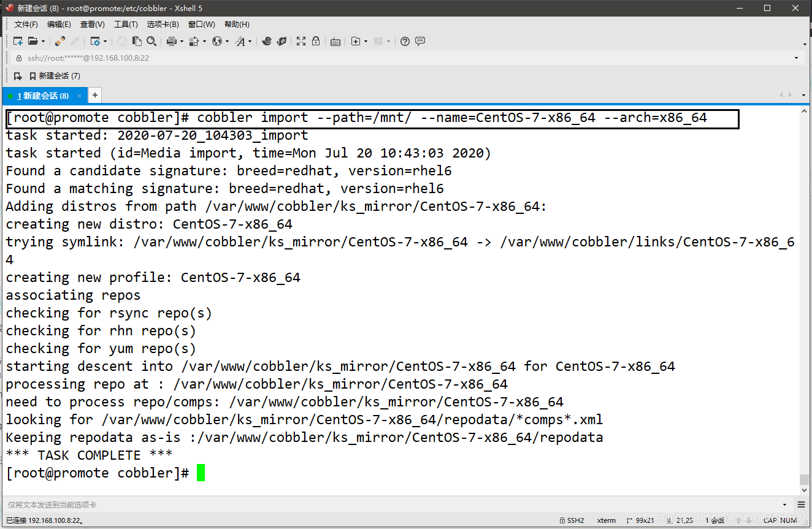Click the CAP indicator in status bar
This screenshot has width=812, height=529.
point(770,520)
